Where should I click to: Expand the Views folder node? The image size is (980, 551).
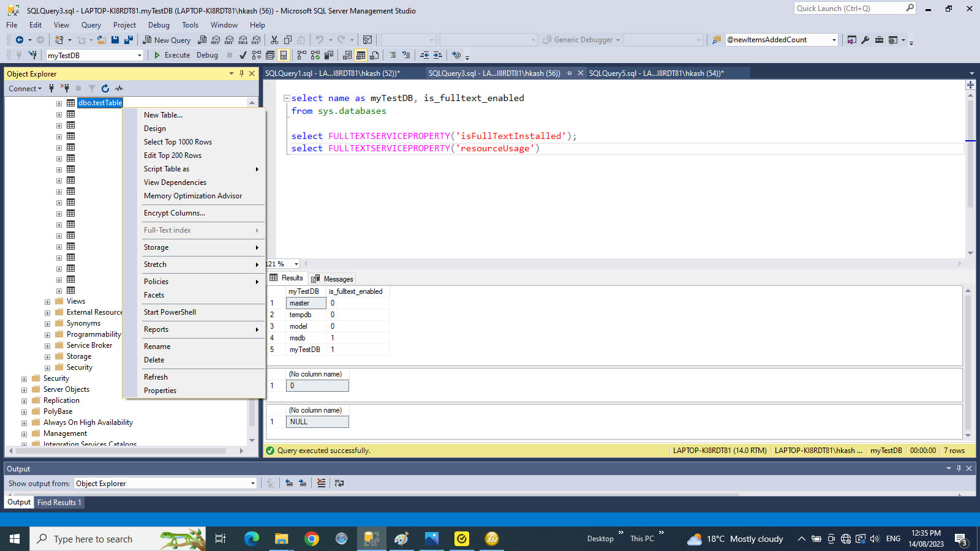47,302
